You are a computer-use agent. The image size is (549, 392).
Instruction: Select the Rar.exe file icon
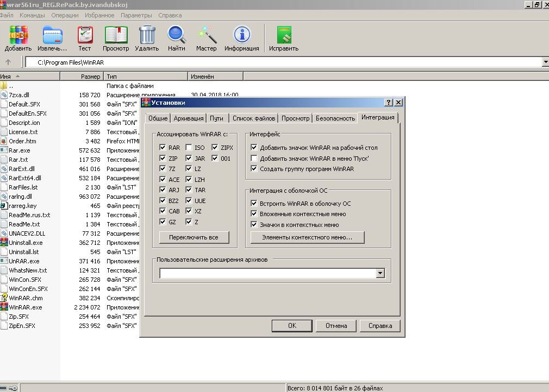(4, 150)
